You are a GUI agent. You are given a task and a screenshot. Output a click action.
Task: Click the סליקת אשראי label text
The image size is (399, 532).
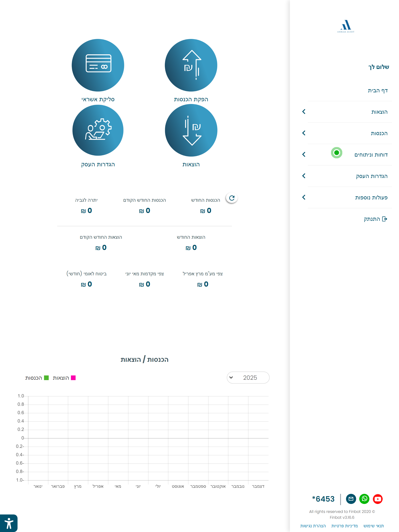98,99
